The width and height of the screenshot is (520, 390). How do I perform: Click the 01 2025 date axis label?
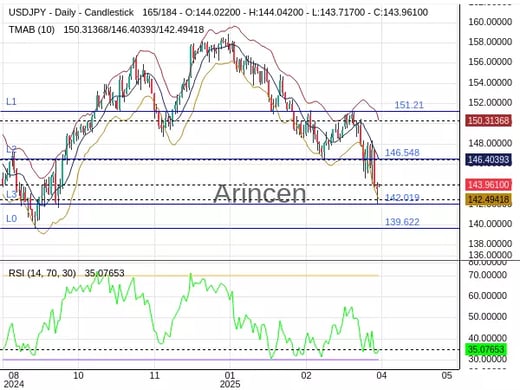tap(230, 380)
